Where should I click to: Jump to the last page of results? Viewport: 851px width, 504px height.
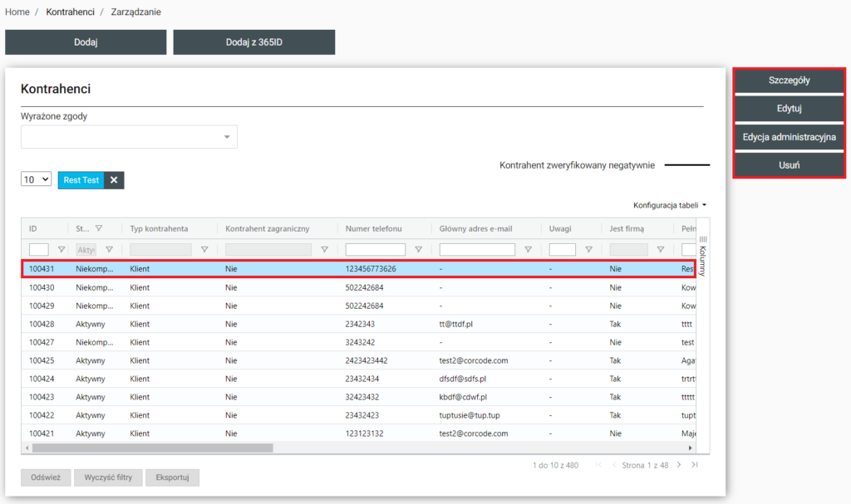point(695,465)
